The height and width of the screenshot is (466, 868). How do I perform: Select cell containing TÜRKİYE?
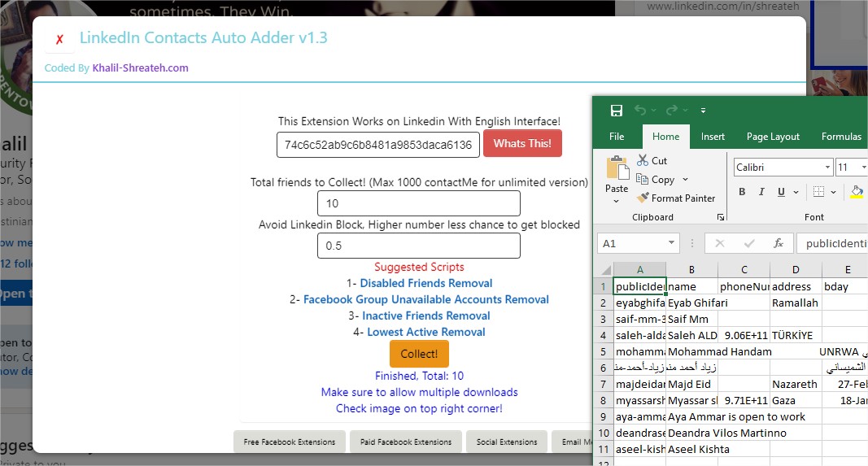tap(796, 335)
